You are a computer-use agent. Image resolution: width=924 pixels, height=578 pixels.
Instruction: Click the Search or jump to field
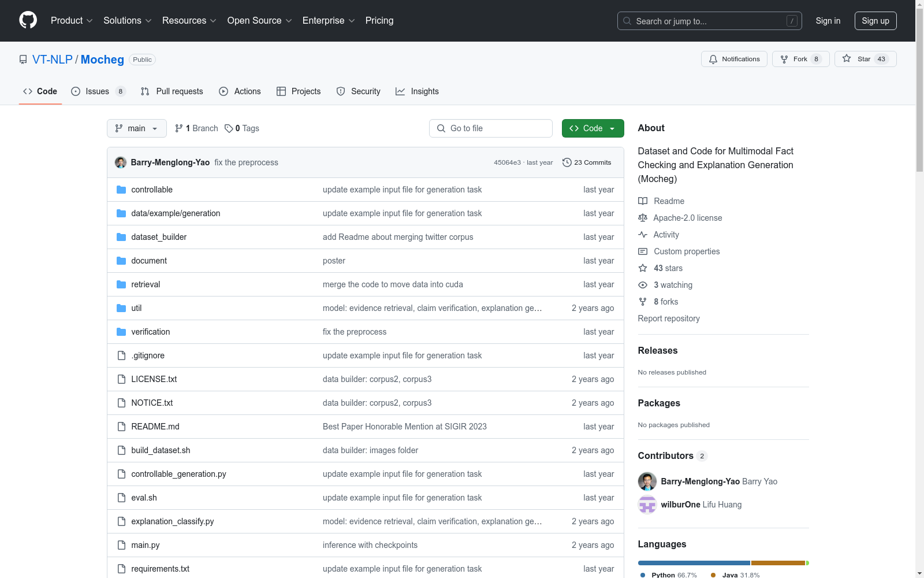710,21
